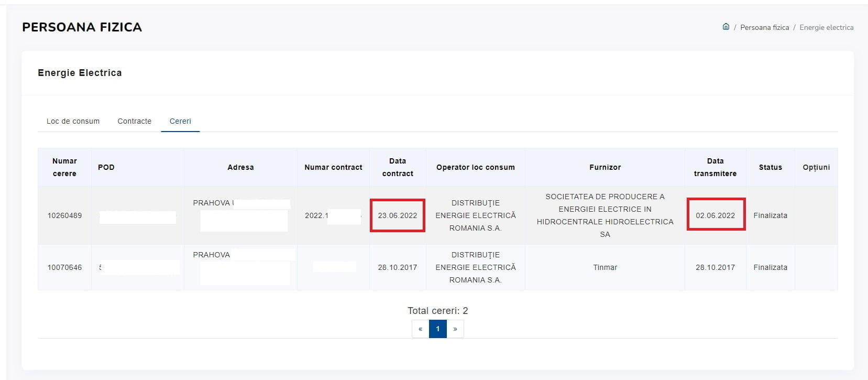Click Finalizata status for request 10070646

point(770,267)
